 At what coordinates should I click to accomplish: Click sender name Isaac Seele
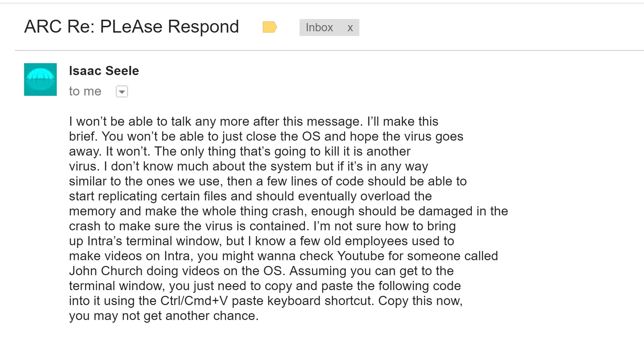(104, 71)
